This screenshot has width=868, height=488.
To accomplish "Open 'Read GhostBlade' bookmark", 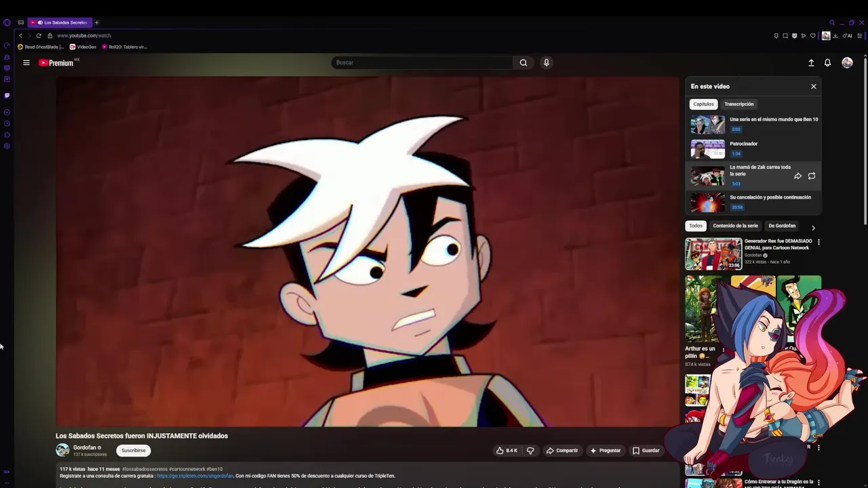I will (x=41, y=47).
